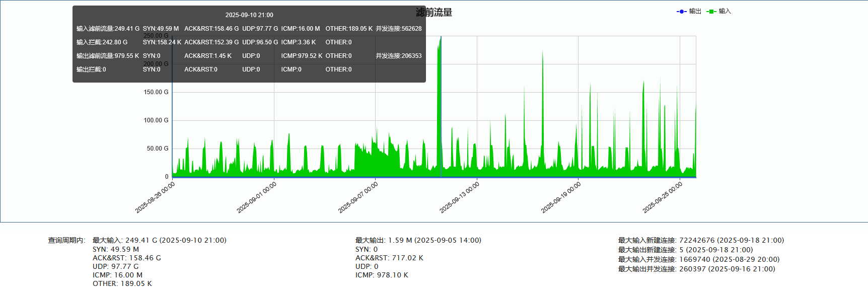Toggle the blue 输出 legend marker
Screen dimensions: 868x289
(x=682, y=12)
